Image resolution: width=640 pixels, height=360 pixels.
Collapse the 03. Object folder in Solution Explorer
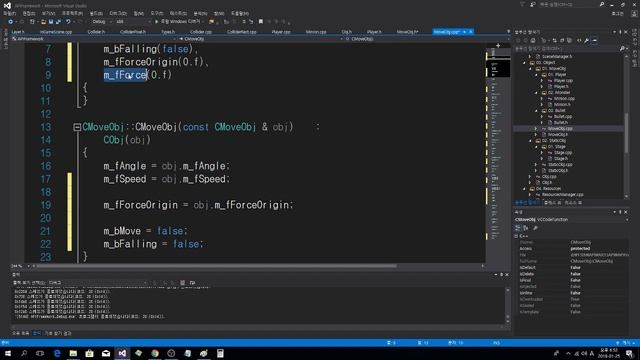tap(524, 63)
